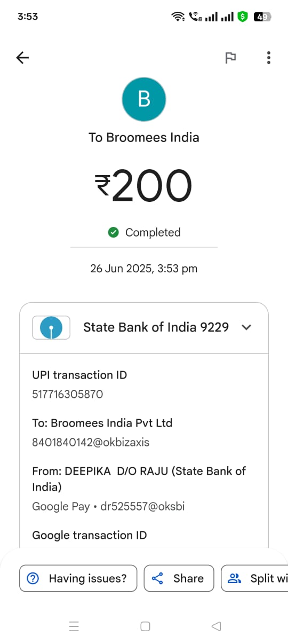
Task: Tap the question mark help icon
Action: 33,578
